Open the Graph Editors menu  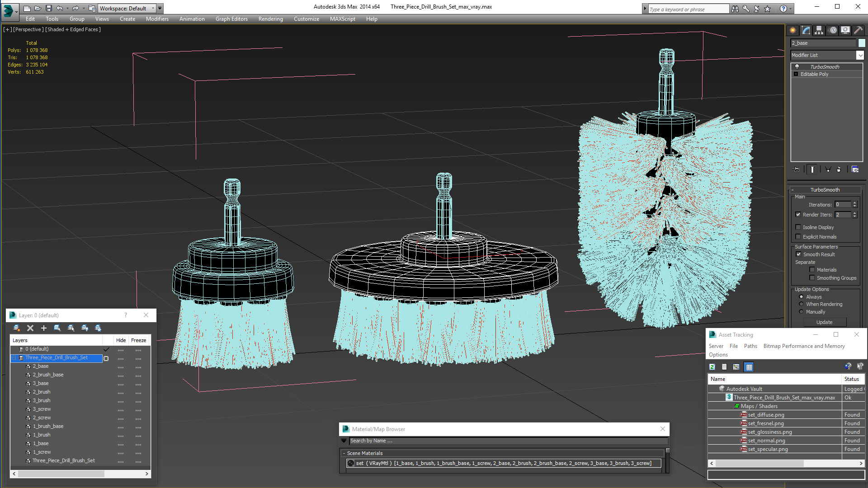click(x=231, y=19)
